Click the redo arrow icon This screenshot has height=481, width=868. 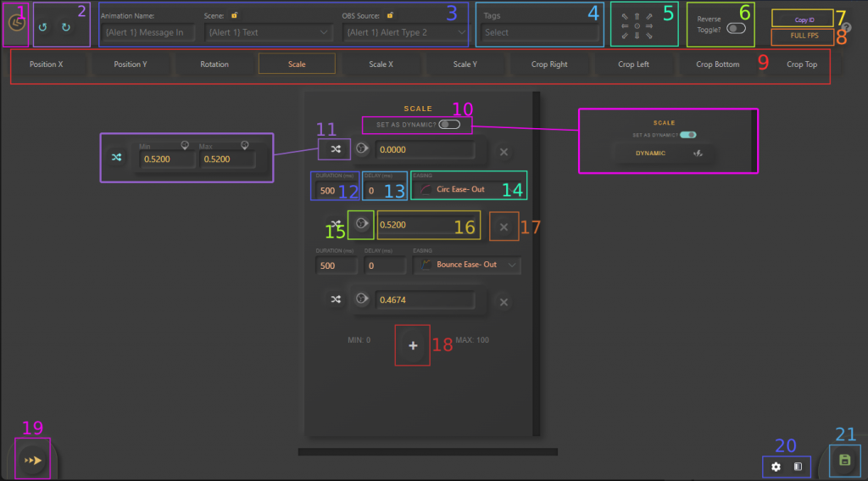66,27
